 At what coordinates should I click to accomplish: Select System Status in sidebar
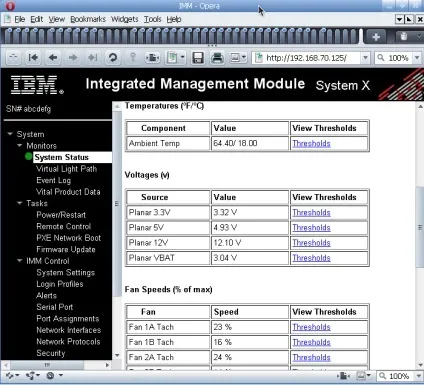click(62, 157)
